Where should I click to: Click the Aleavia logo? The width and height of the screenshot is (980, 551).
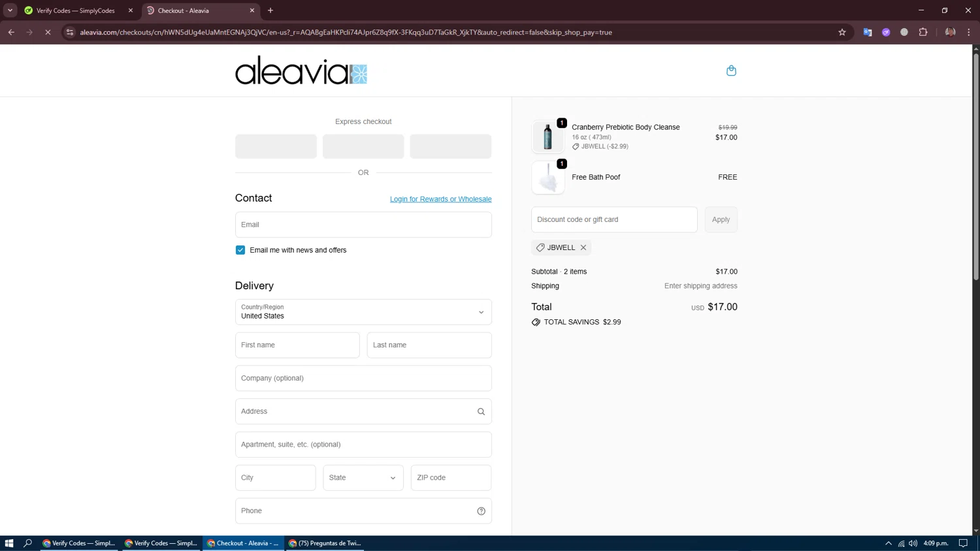301,70
